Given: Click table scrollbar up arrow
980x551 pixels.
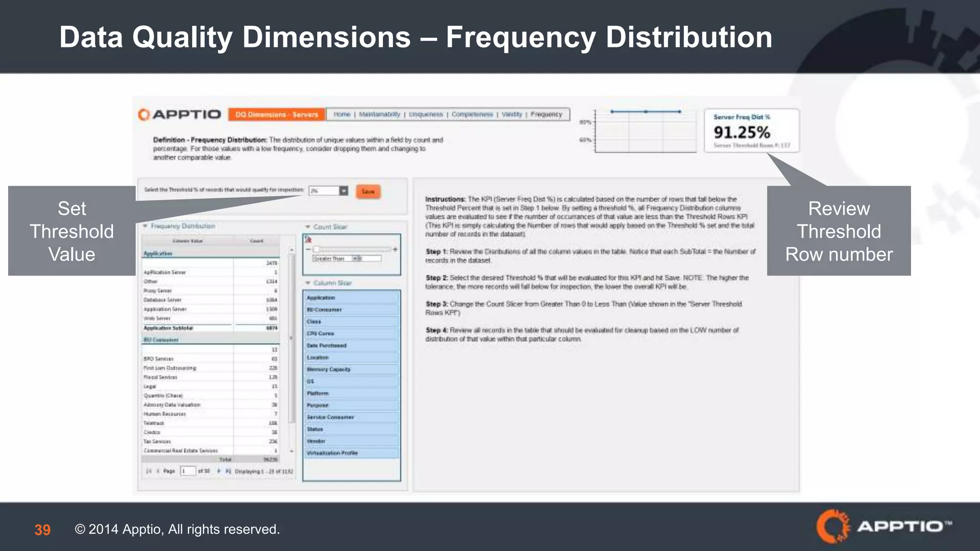Looking at the screenshot, I should 291,250.
